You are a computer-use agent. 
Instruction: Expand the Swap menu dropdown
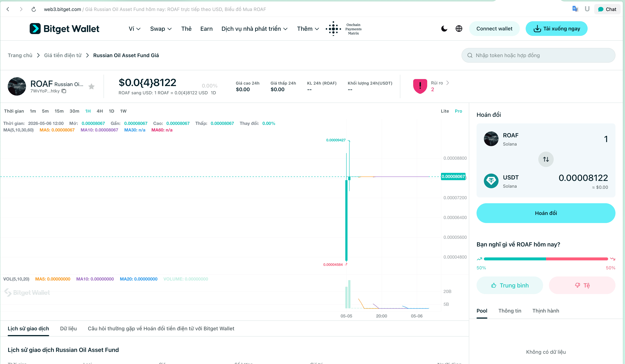[x=161, y=29]
